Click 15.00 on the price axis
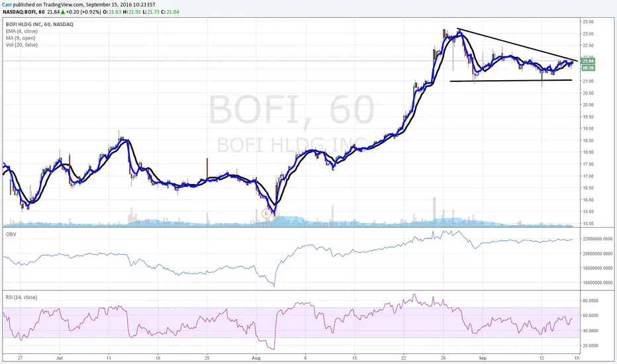Viewport: 617px width, 364px height. [589, 224]
